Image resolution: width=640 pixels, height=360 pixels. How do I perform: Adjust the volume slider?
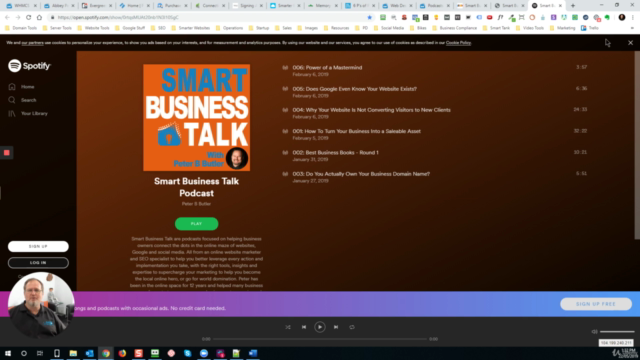click(x=617, y=331)
